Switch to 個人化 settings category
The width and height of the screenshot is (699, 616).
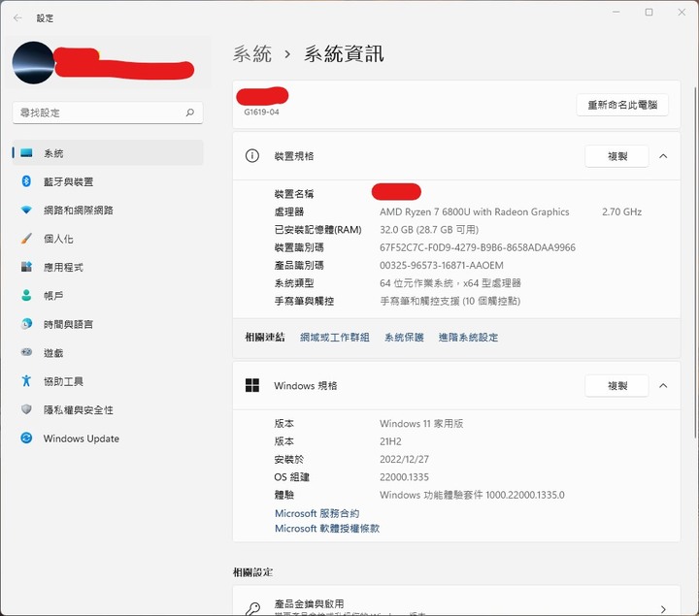coord(58,239)
